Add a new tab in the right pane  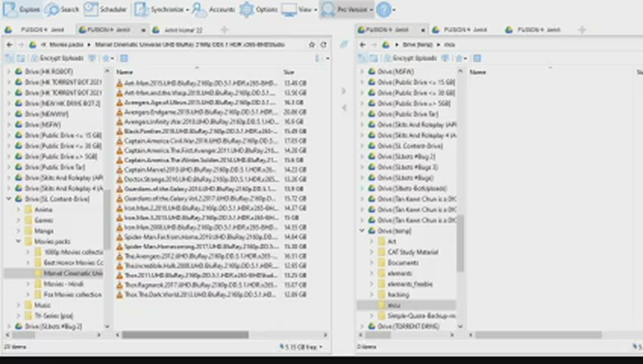pyautogui.click(x=582, y=30)
